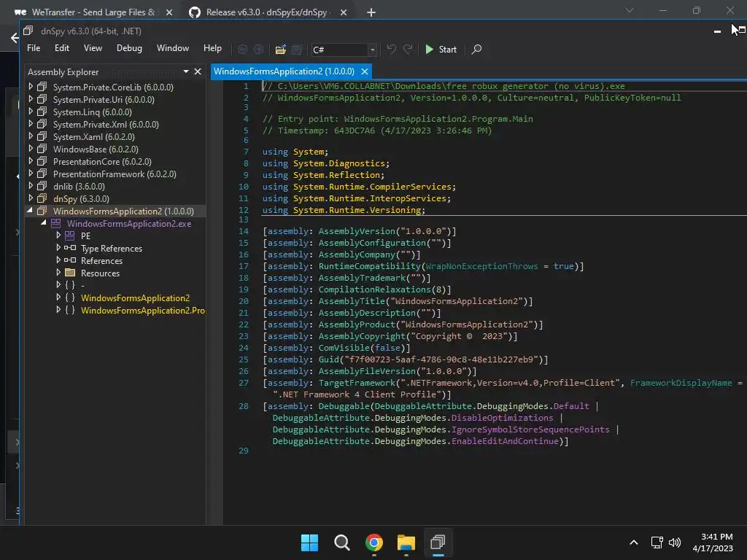This screenshot has width=747, height=560.
Task: Open Google Chrome from taskbar
Action: pos(374,542)
